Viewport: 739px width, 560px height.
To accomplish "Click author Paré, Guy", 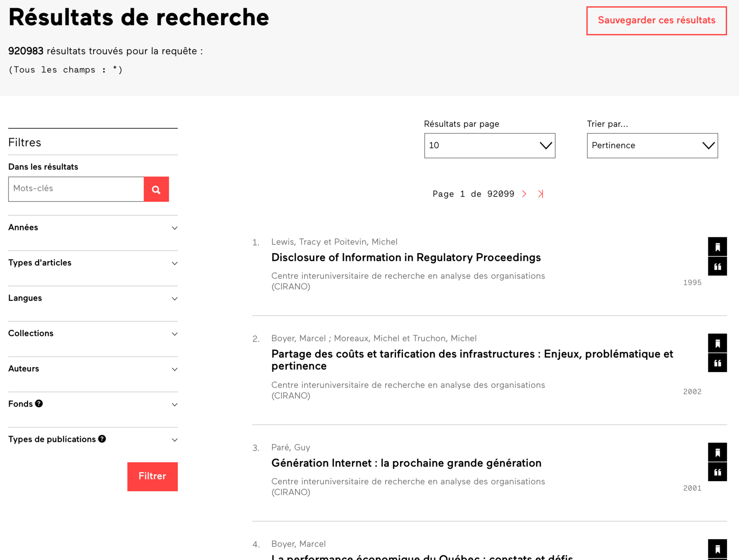I will pos(291,448).
